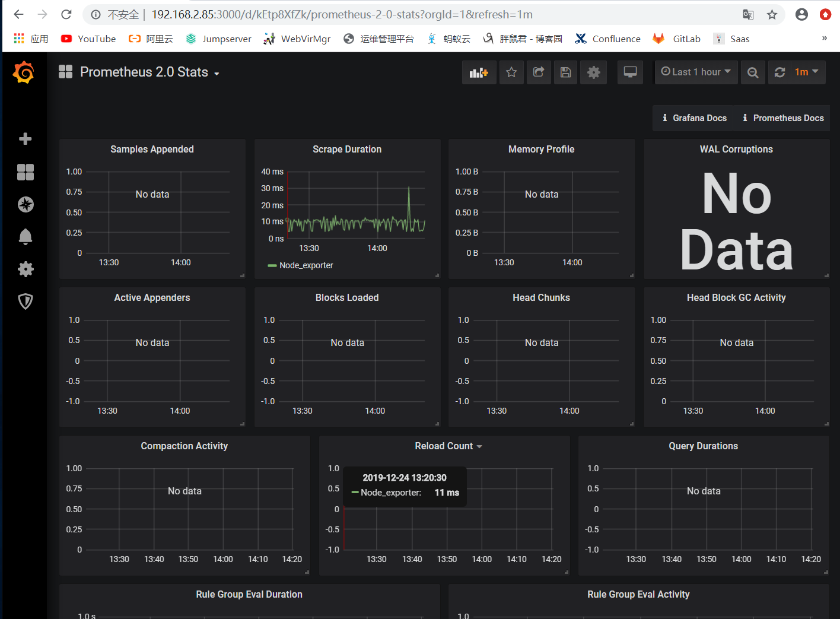The width and height of the screenshot is (840, 619).
Task: Open the Create plus menu in sidebar
Action: pyautogui.click(x=26, y=139)
